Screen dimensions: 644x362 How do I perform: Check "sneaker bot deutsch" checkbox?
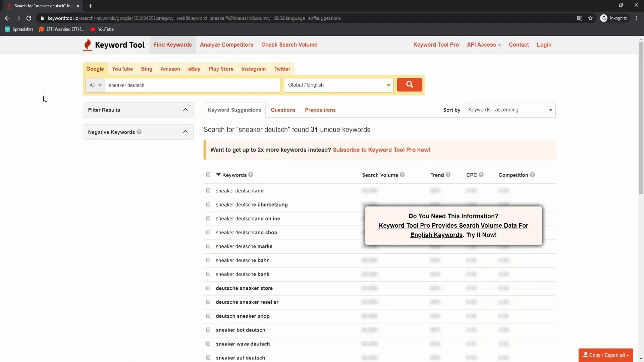(208, 330)
